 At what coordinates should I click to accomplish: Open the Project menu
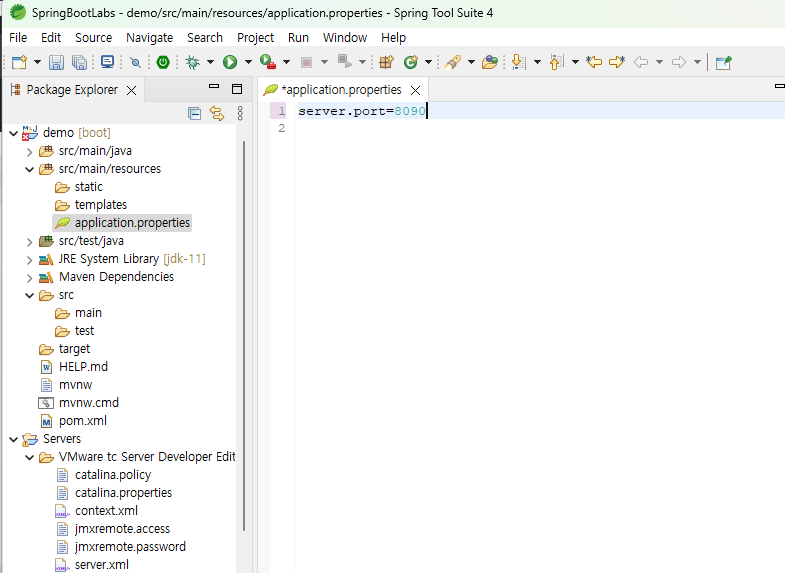pyautogui.click(x=255, y=38)
